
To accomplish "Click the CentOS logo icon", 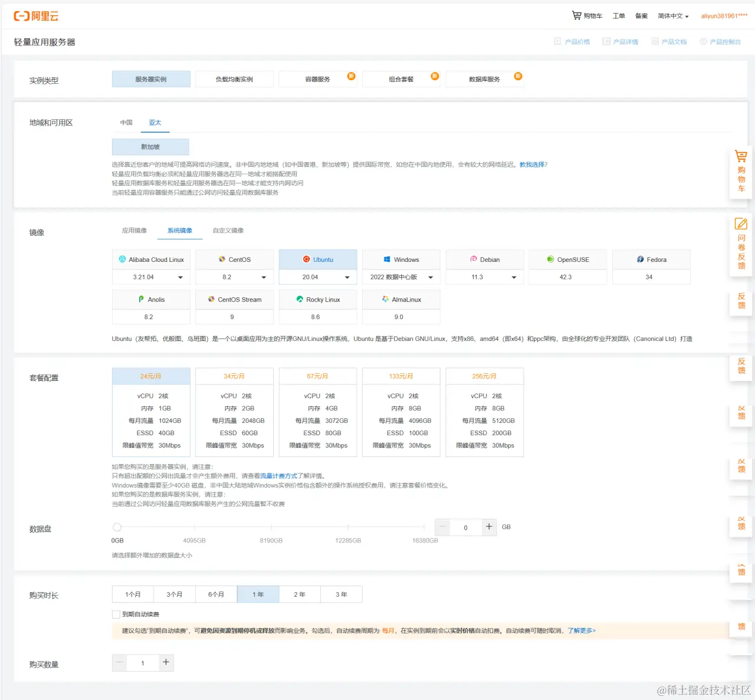I will tap(222, 259).
